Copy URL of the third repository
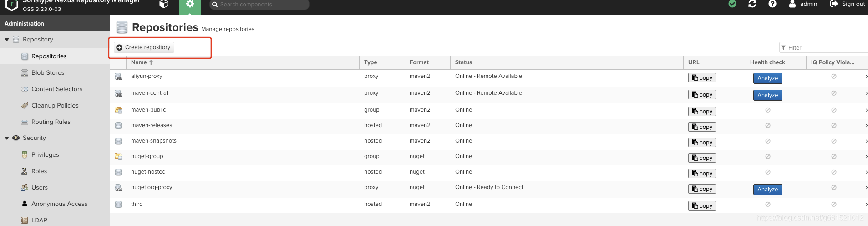This screenshot has height=226, width=868. click(x=702, y=206)
